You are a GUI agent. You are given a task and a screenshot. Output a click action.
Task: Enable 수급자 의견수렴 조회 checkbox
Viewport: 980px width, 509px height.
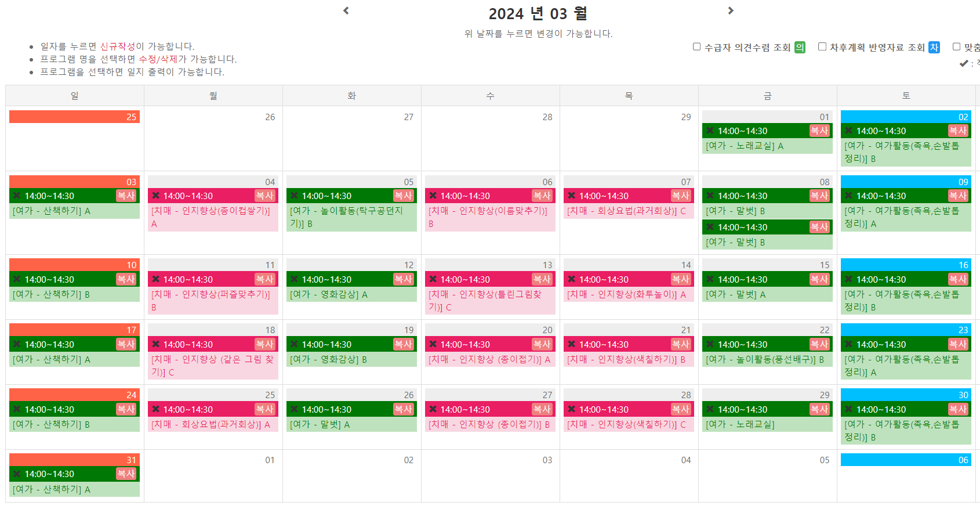point(697,46)
